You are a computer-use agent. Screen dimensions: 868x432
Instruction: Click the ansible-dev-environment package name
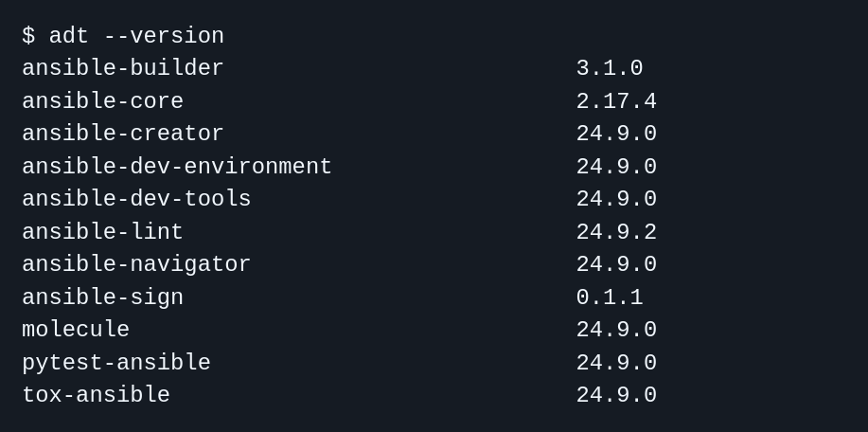[177, 167]
